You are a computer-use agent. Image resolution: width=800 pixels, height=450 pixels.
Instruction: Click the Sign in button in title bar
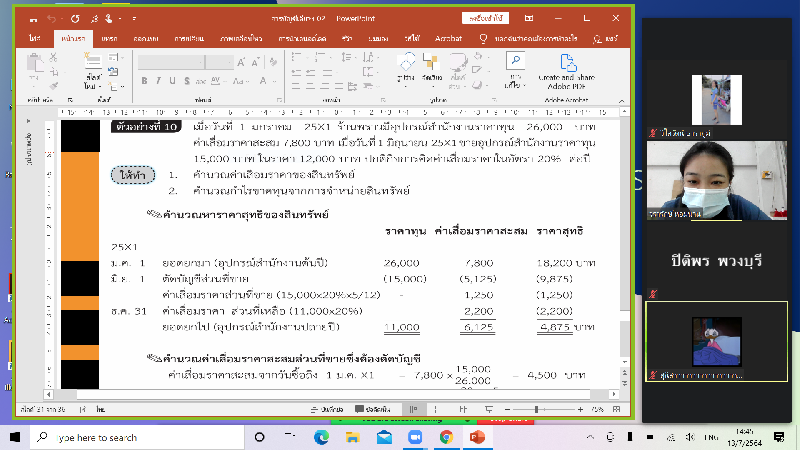[484, 18]
